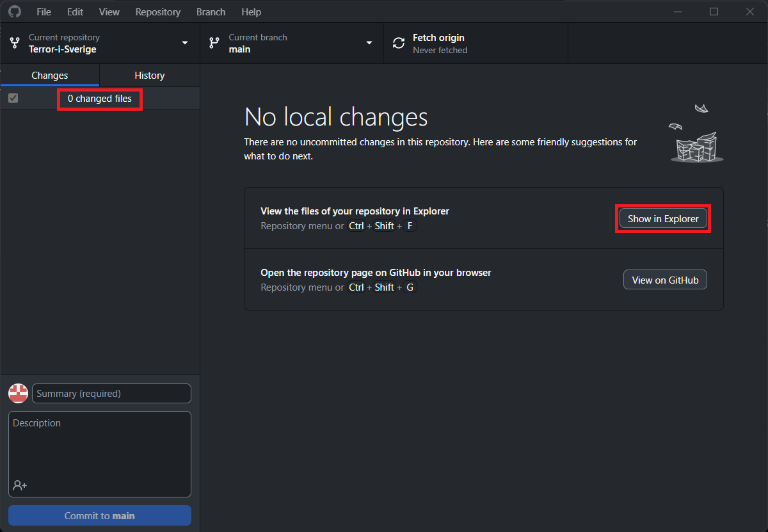
Task: Click Fetch origin button
Action: pyautogui.click(x=476, y=44)
